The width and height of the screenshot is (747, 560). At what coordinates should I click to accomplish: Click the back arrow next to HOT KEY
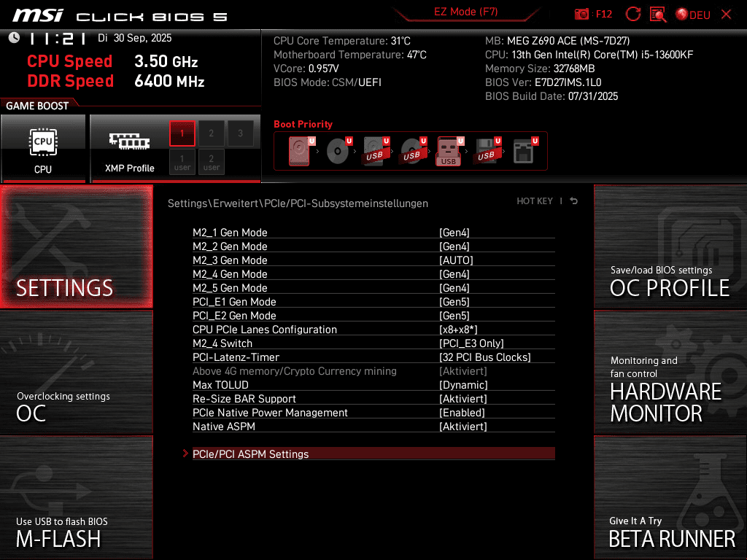pyautogui.click(x=574, y=201)
